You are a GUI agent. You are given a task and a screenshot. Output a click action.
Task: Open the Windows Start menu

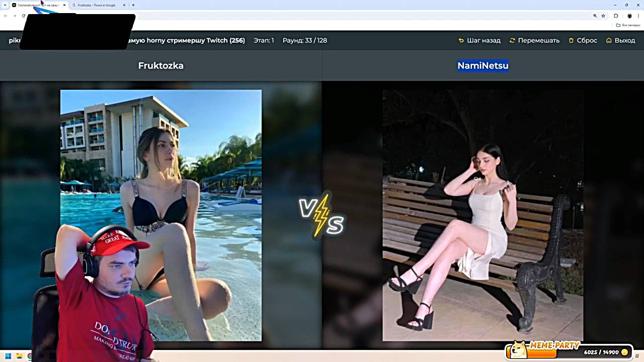pos(8,356)
